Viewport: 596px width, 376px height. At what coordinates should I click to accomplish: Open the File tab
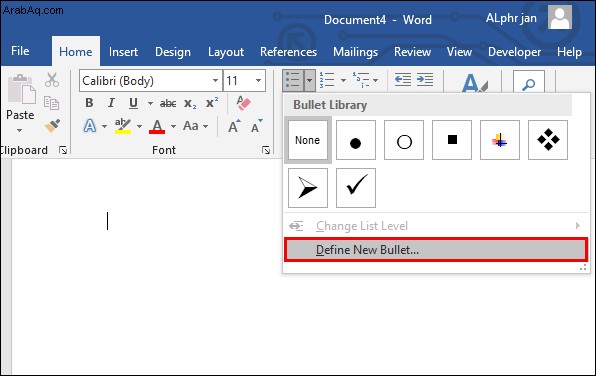20,51
